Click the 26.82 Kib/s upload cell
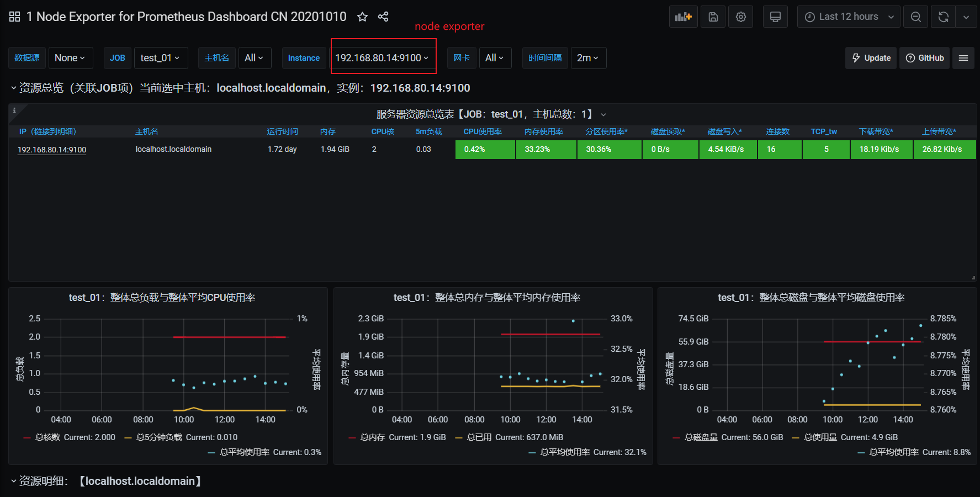980x497 pixels. [945, 150]
